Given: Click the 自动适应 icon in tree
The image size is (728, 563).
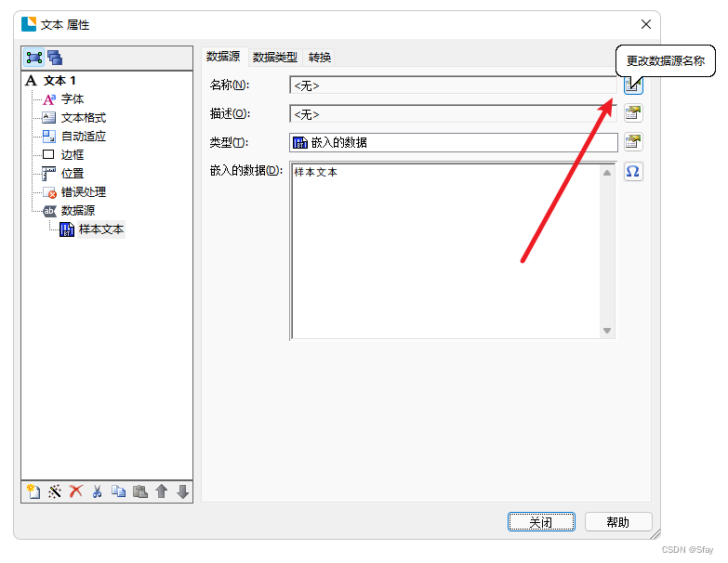Looking at the screenshot, I should tap(48, 136).
